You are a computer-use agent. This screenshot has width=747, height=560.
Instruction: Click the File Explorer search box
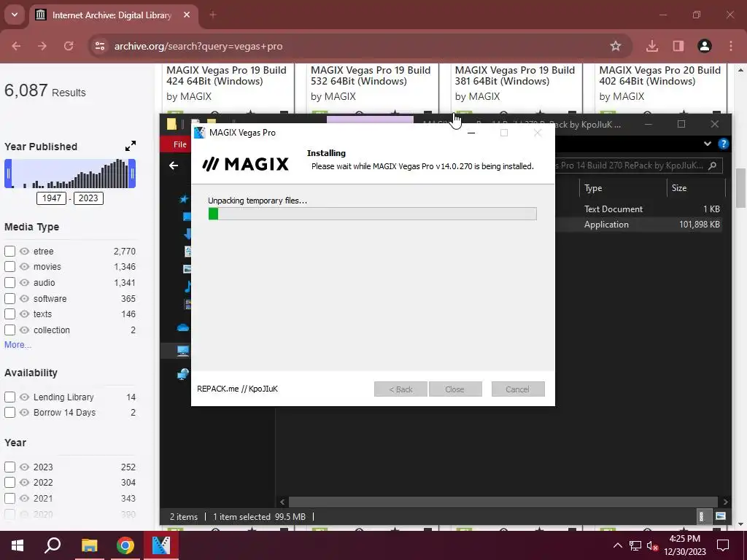638,166
